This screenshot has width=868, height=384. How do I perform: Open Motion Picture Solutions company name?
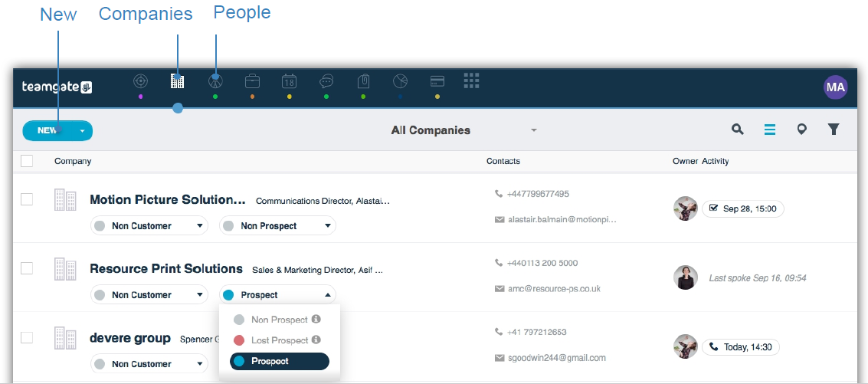167,199
